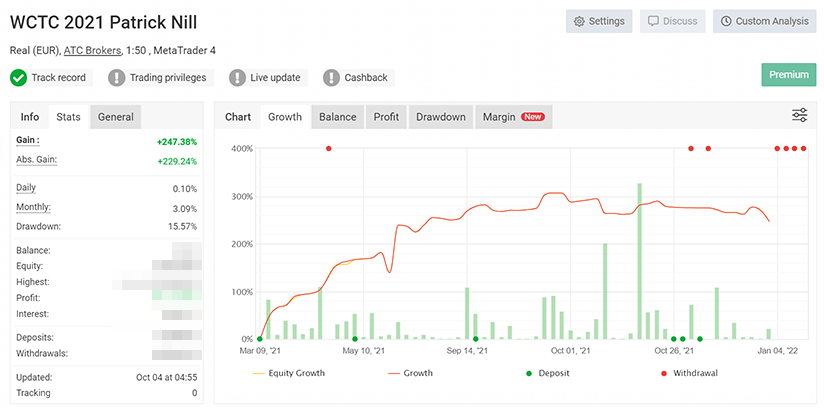Click the Discuss speech bubble icon

coord(653,21)
